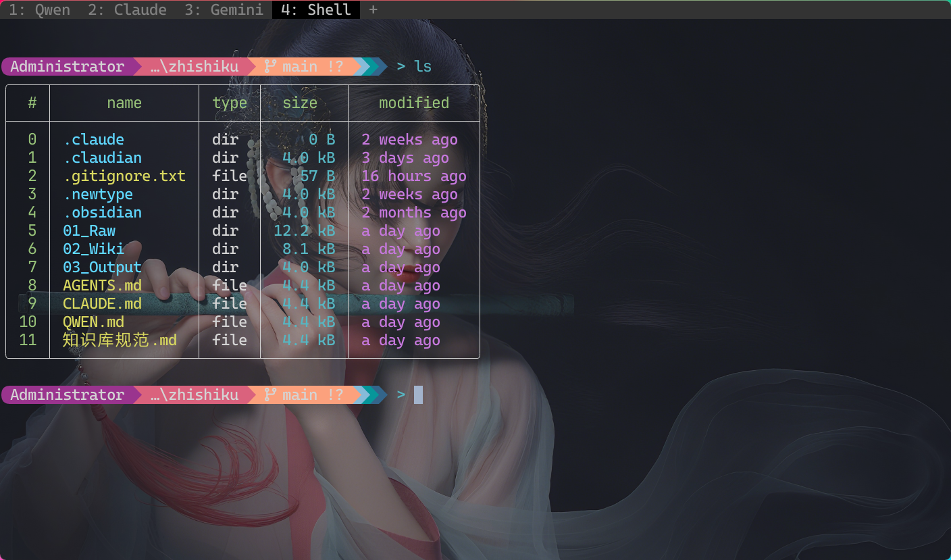
Task: Click the git branch icon on the ls prompt line
Action: [270, 66]
